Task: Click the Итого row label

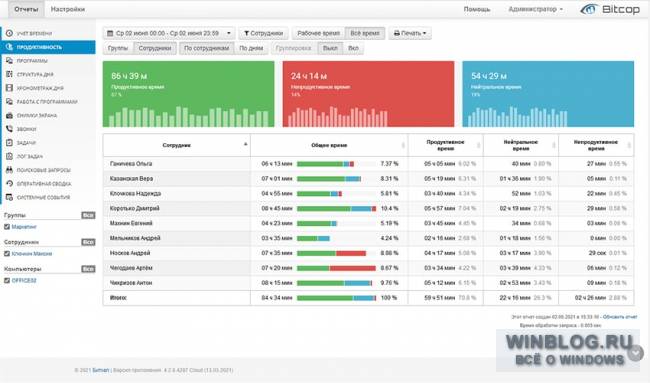Action: (x=118, y=298)
